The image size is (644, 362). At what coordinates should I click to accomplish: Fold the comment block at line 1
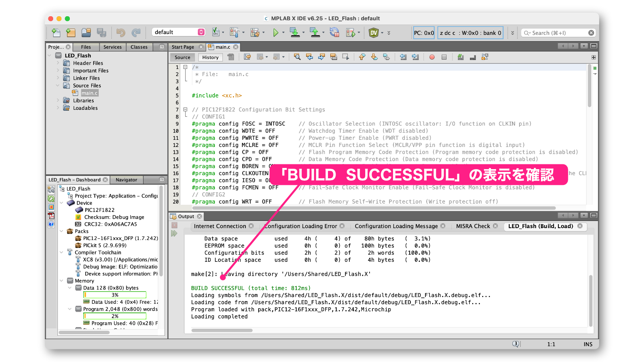185,67
